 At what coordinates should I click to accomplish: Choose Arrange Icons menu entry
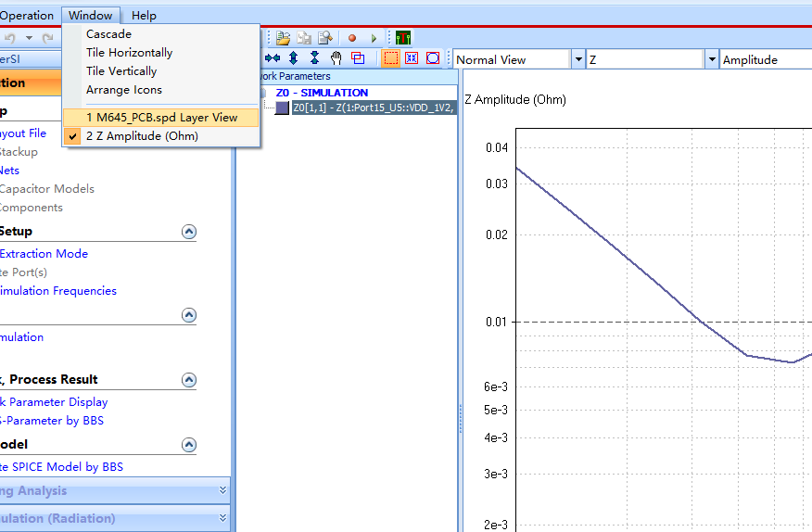pyautogui.click(x=160, y=90)
